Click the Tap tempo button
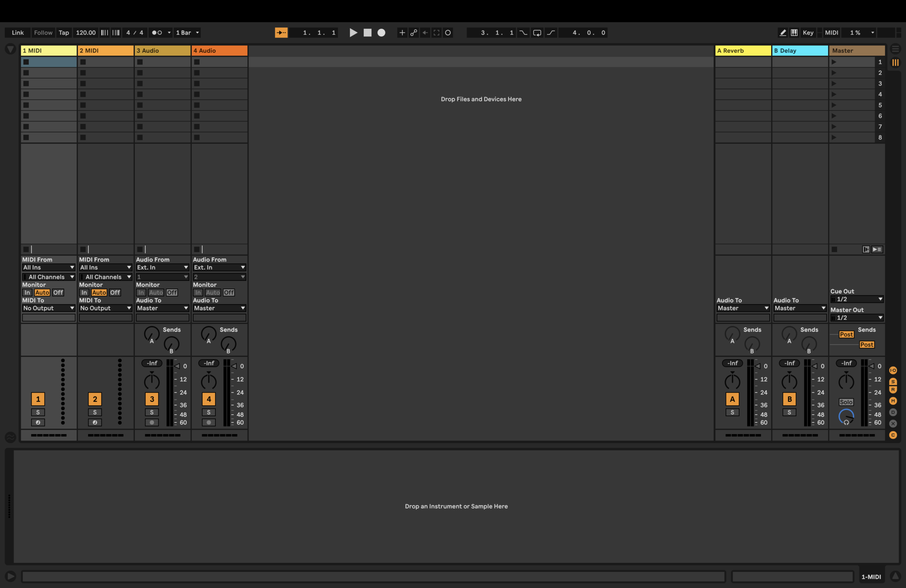The height and width of the screenshot is (588, 906). pos(64,33)
